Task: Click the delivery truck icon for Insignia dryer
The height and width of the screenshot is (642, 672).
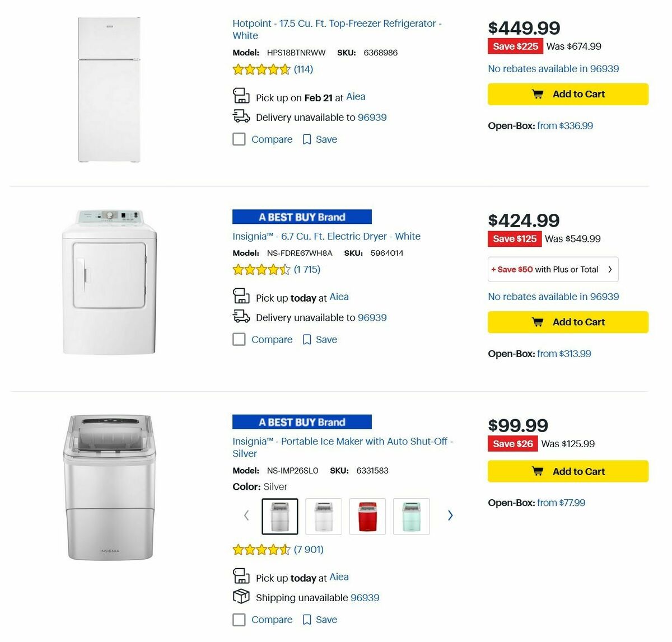Action: [x=241, y=316]
